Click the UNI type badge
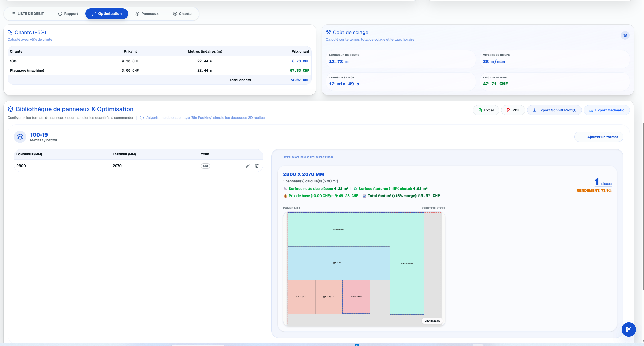Screen dimensions: 644x346 pos(206,166)
